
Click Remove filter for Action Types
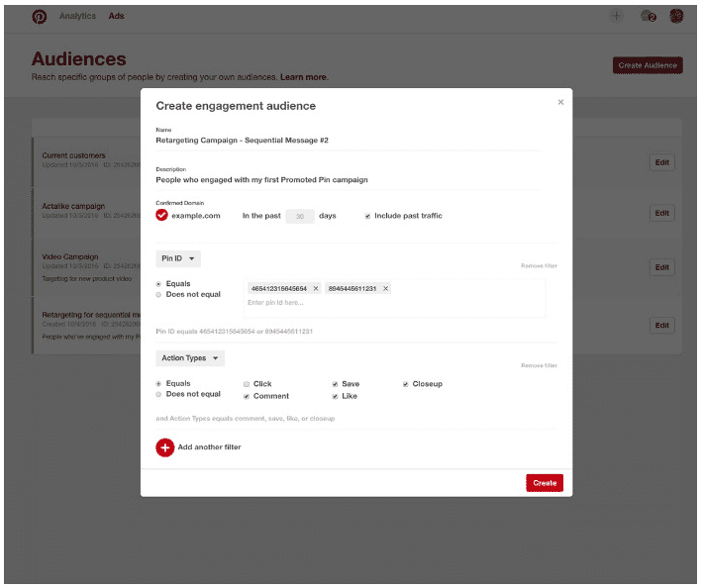coord(539,365)
